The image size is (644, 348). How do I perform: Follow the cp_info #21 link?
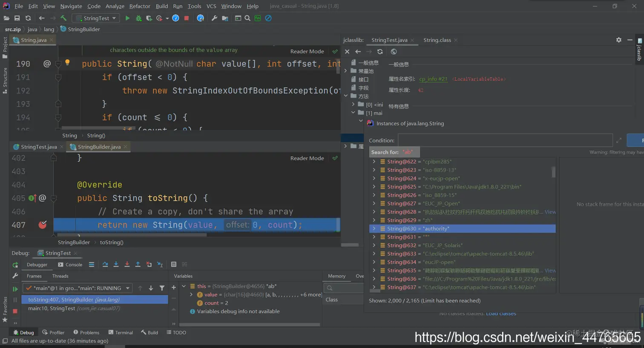click(x=433, y=79)
